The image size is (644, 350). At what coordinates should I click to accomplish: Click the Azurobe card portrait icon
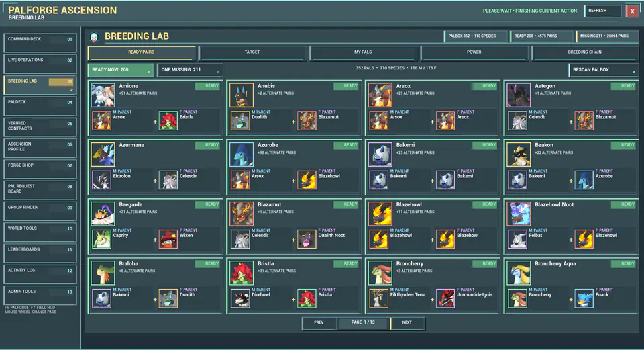pos(241,155)
